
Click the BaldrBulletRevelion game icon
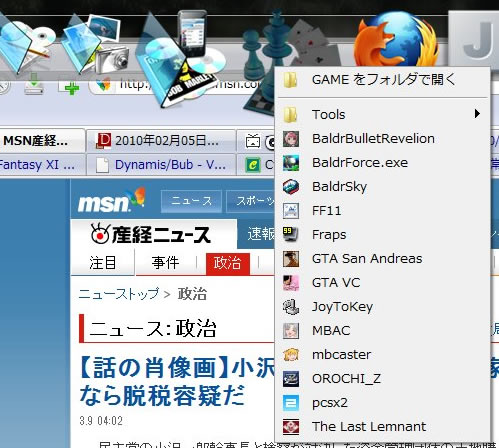click(x=291, y=139)
